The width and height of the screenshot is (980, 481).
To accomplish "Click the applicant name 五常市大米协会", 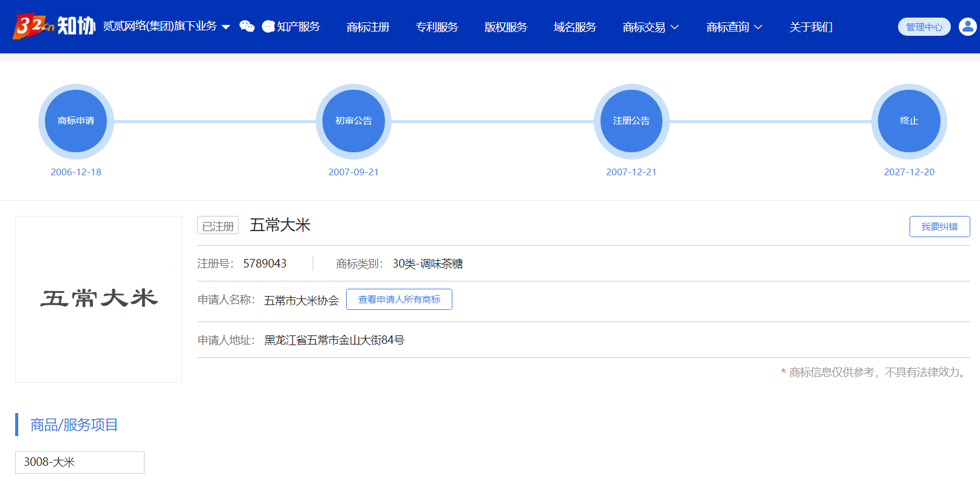I will point(301,300).
